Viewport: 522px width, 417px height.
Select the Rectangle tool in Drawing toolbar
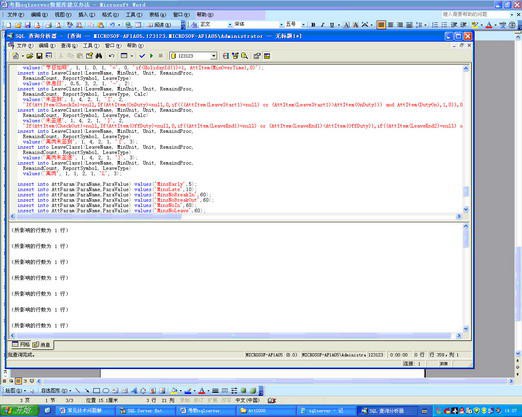click(97, 391)
